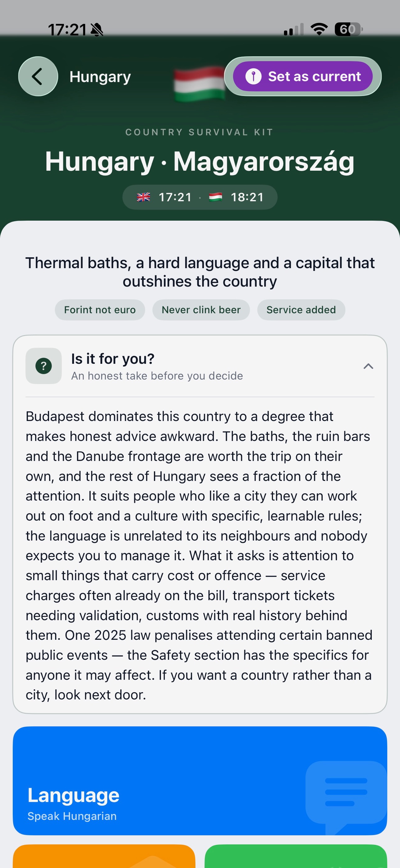Viewport: 400px width, 868px height.
Task: Tap the question mark icon
Action: tap(44, 366)
